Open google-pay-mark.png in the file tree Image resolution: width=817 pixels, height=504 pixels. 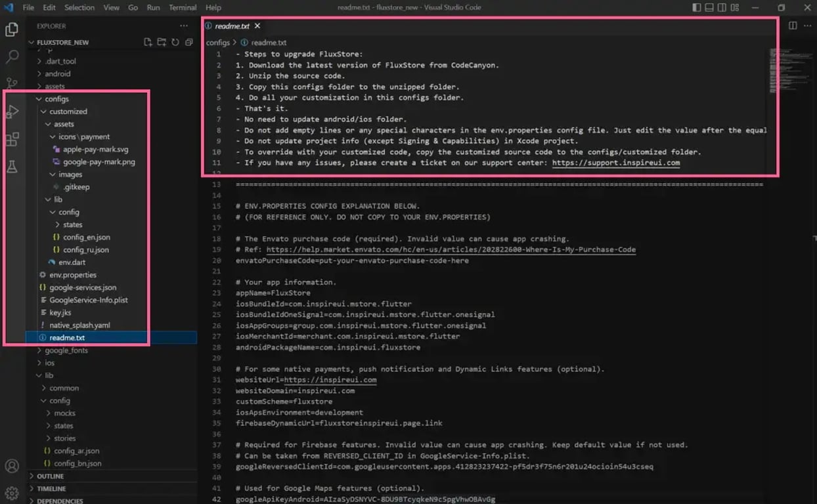(99, 162)
